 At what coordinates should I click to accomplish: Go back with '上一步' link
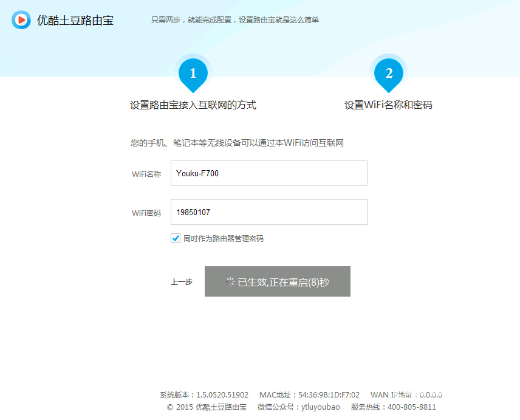tap(182, 282)
